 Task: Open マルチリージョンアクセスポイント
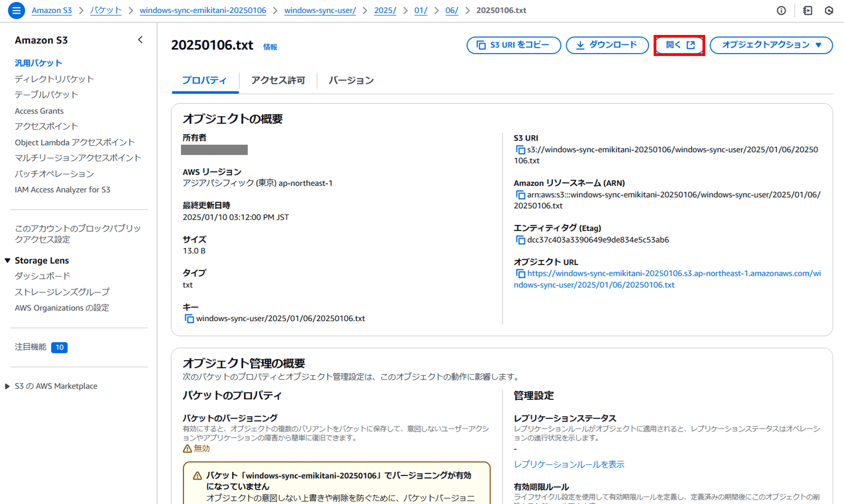point(78,158)
